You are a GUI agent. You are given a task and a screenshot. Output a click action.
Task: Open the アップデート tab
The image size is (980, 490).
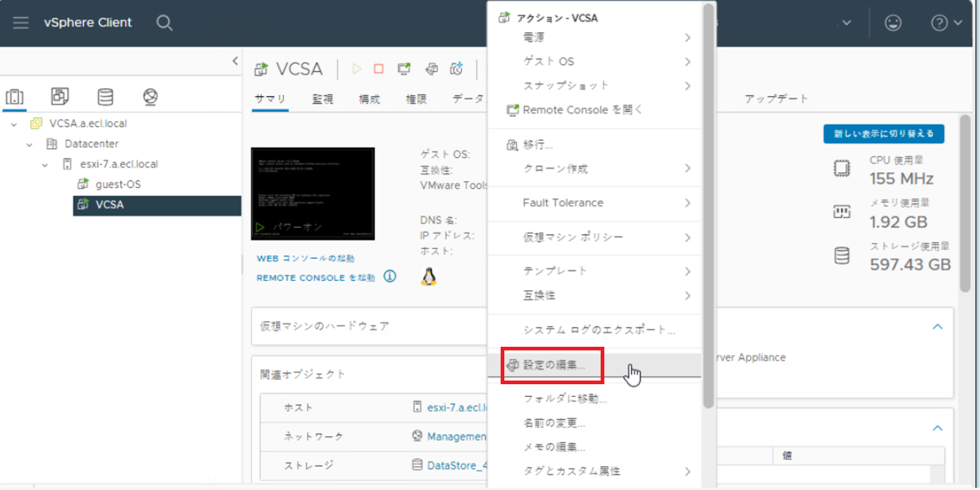776,98
